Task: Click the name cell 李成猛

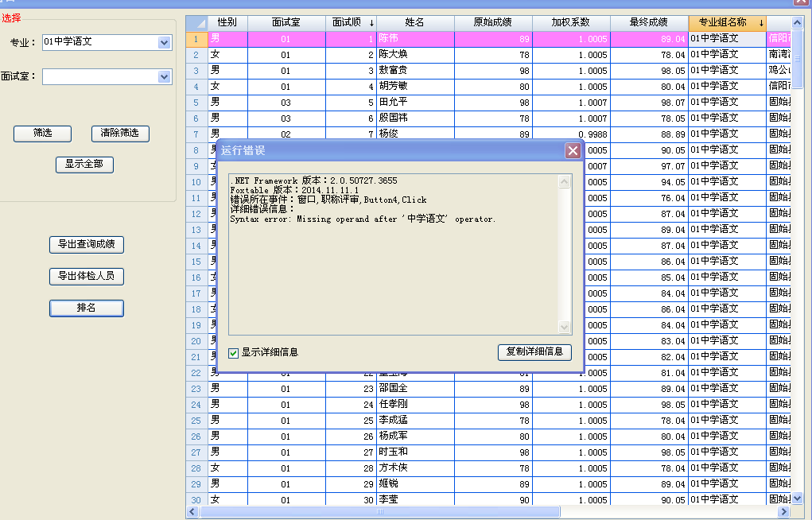Action: point(415,421)
